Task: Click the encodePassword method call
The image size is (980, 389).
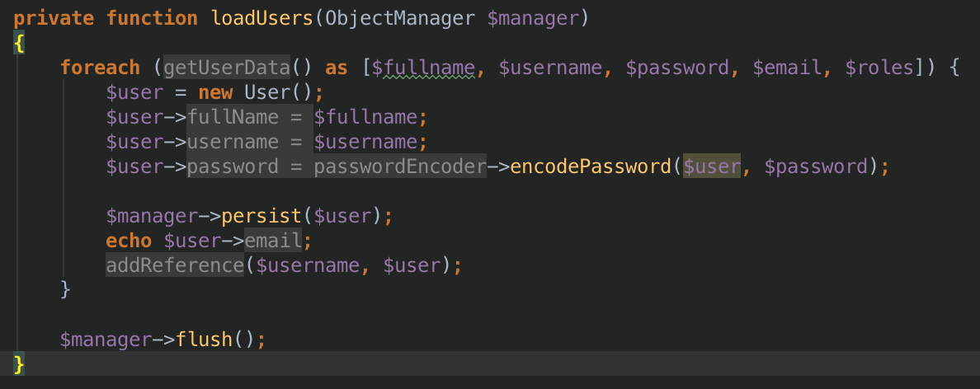Action: 591,166
